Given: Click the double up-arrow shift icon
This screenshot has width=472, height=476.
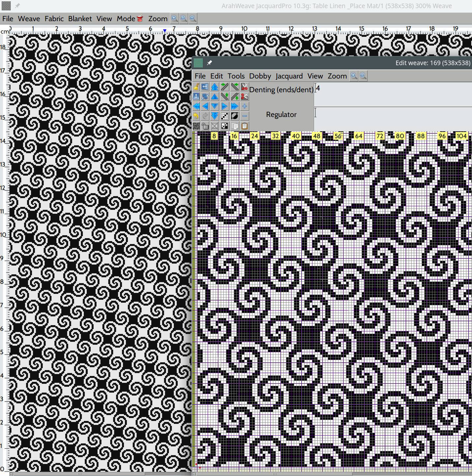Looking at the screenshot, I should pos(215,87).
